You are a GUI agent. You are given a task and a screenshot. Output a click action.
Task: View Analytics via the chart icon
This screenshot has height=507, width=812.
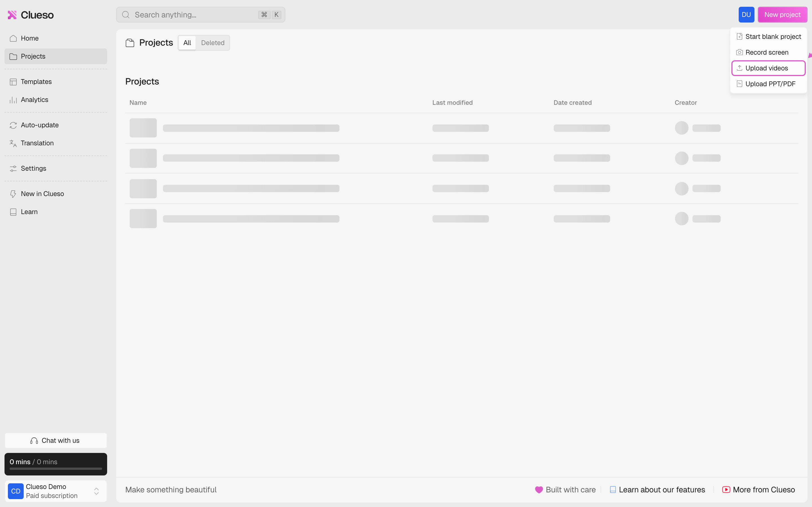click(x=13, y=100)
